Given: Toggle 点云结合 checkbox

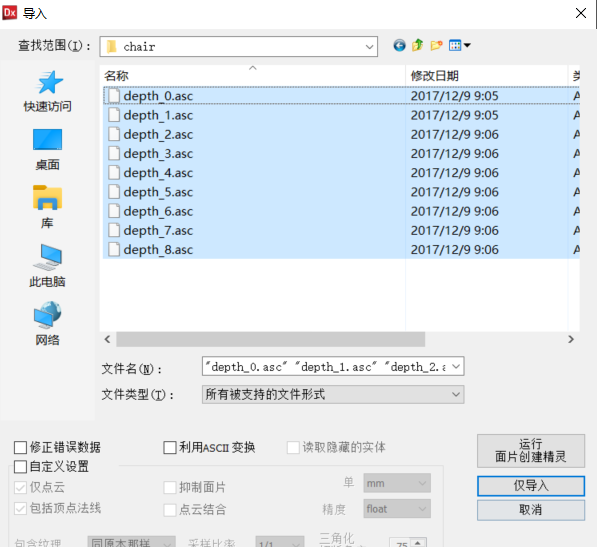Looking at the screenshot, I should (x=170, y=510).
